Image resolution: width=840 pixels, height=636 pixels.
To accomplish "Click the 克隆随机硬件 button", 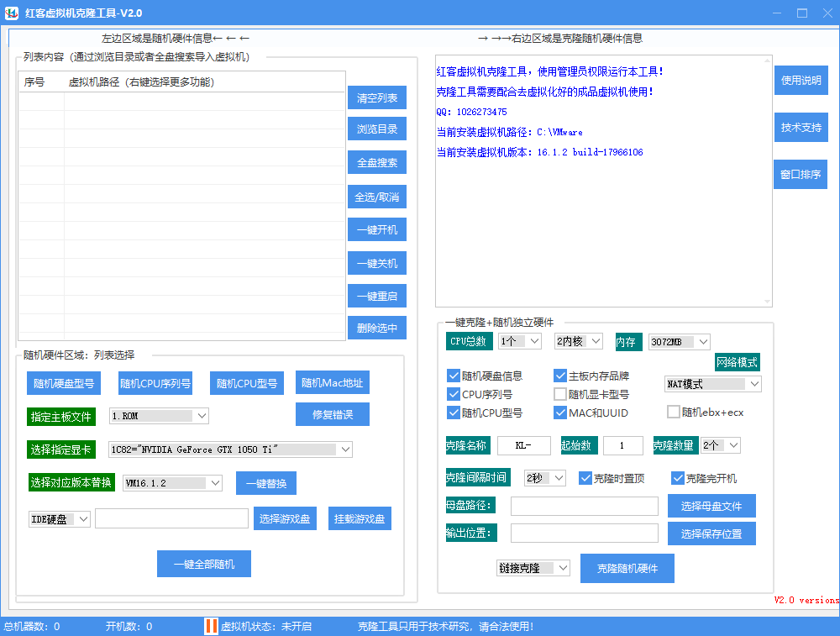I will point(627,568).
